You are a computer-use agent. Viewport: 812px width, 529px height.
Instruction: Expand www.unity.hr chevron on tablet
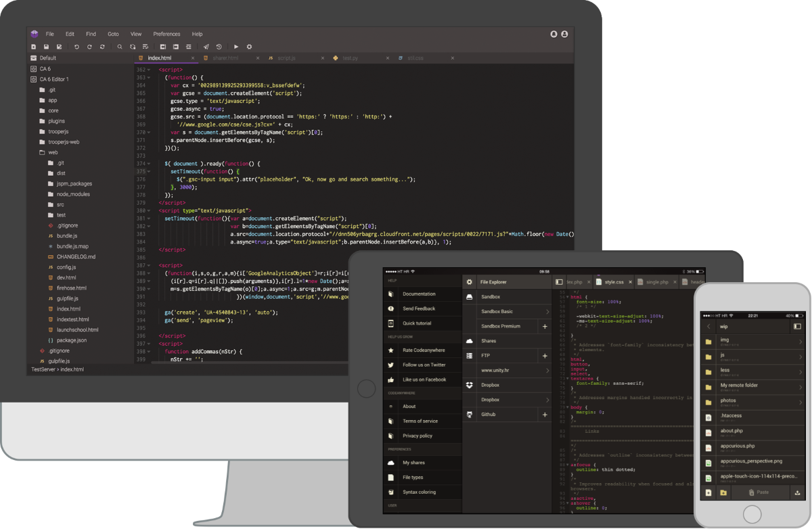point(547,371)
